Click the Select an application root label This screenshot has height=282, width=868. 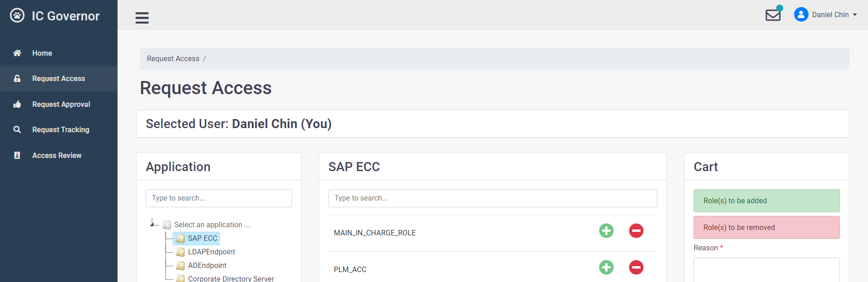pos(212,225)
